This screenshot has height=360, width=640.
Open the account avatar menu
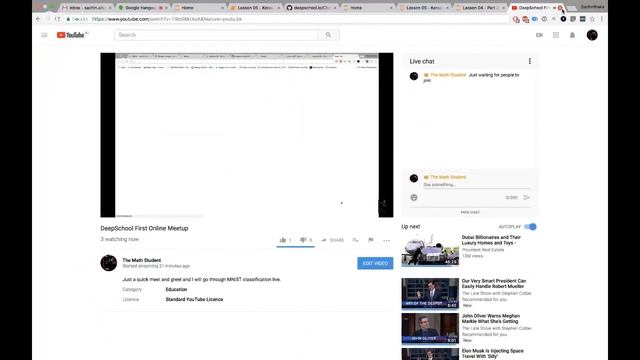[592, 35]
